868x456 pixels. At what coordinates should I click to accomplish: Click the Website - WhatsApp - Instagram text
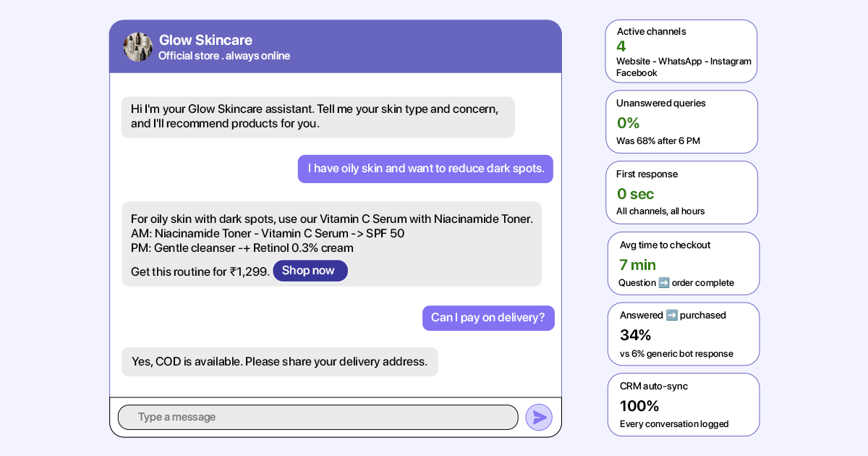coord(684,62)
